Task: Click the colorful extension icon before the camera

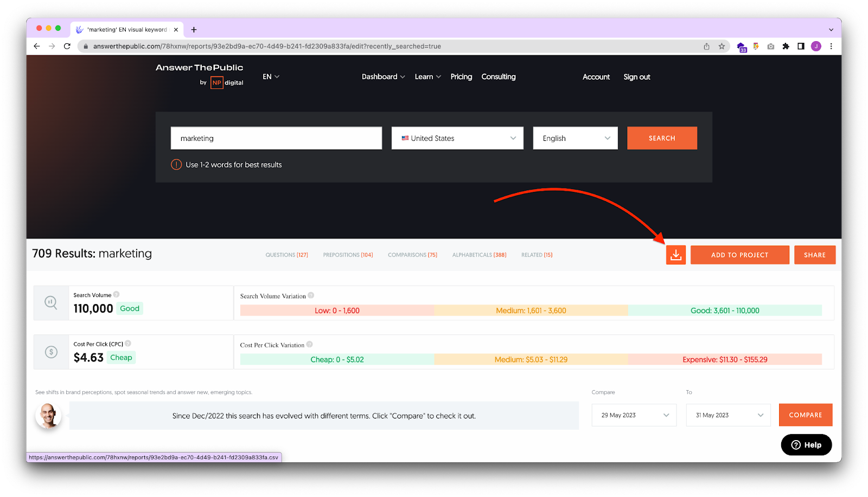Action: [x=756, y=47]
